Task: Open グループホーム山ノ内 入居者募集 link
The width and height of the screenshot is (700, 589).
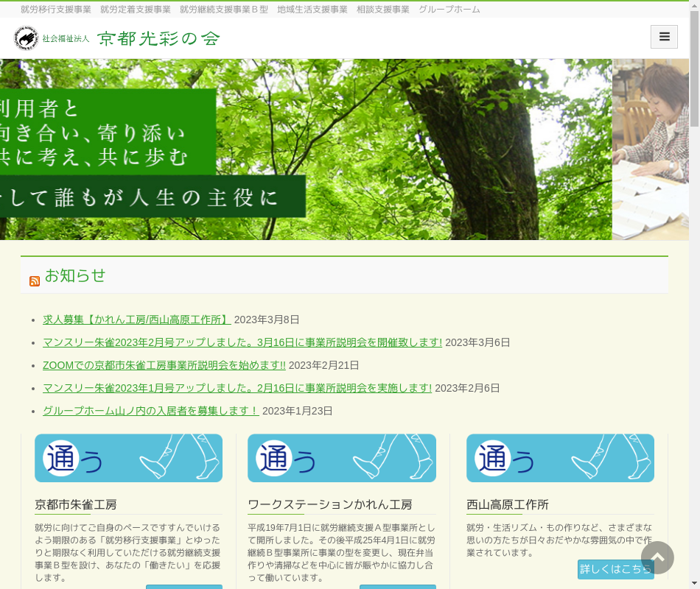Action: tap(151, 411)
